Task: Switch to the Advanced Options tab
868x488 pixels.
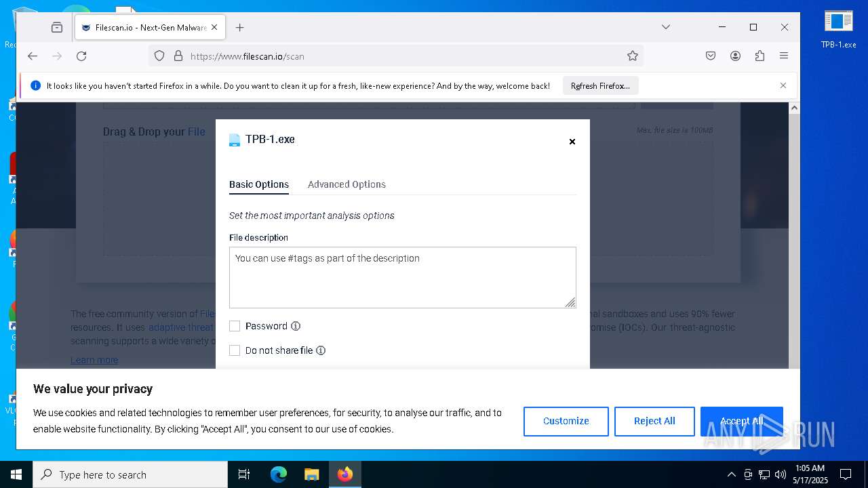Action: [347, 184]
